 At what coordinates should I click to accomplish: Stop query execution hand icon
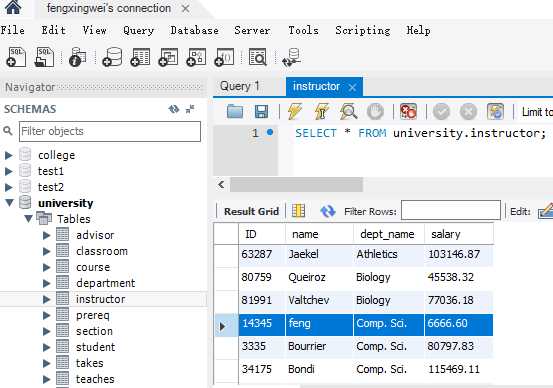pyautogui.click(x=375, y=112)
